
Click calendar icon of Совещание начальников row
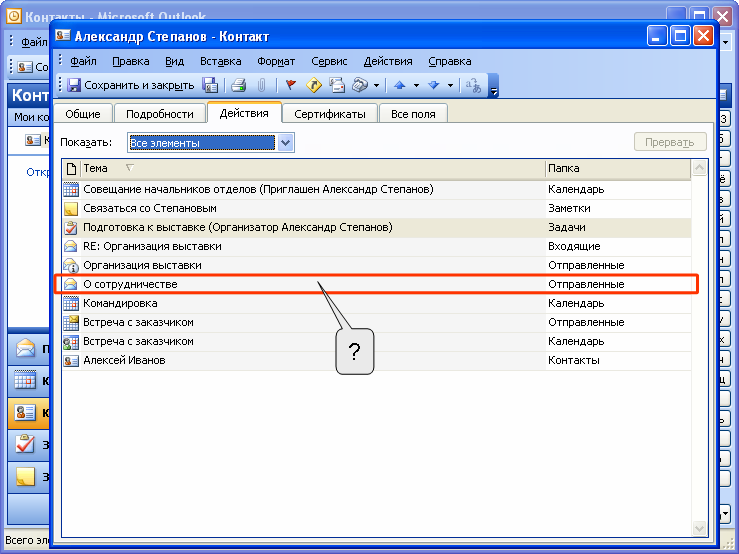point(71,190)
